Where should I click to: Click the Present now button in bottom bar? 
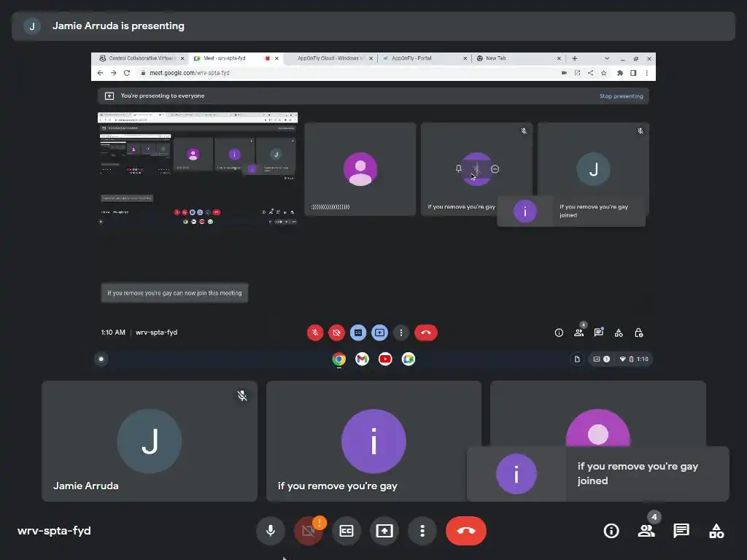click(x=384, y=531)
